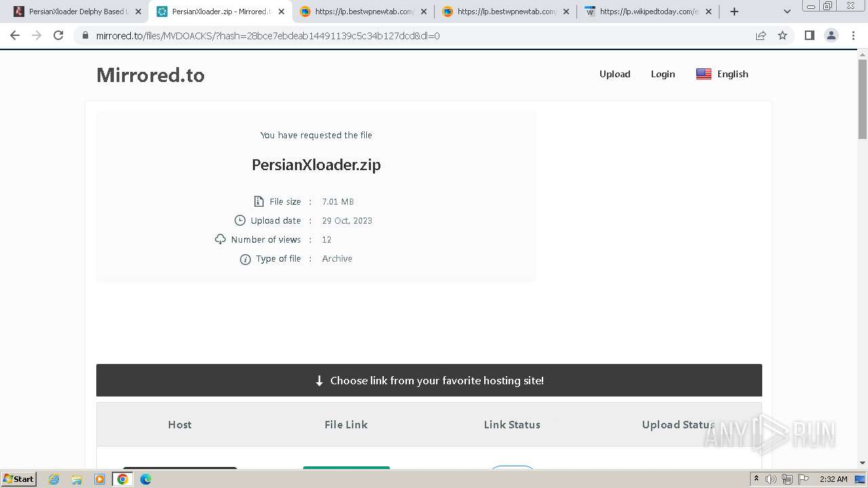Click the 7.01 MB file size value

[338, 201]
